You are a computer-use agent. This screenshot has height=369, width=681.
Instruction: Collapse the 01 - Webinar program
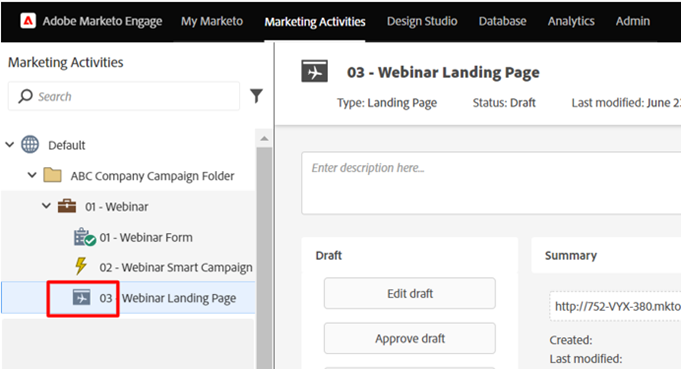46,206
